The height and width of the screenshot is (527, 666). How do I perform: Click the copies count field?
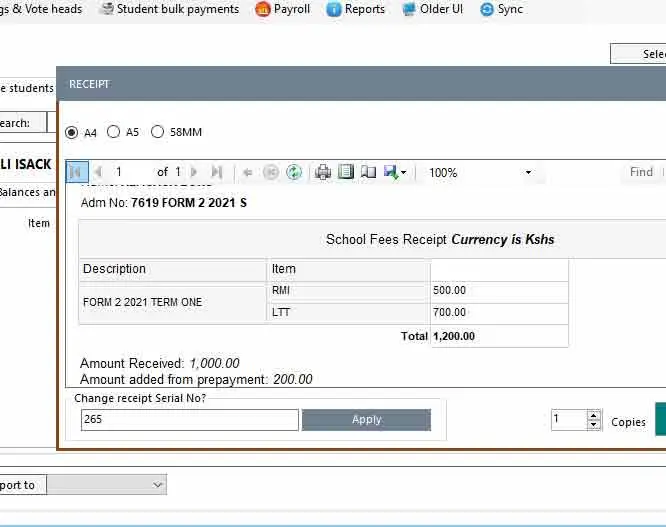click(x=569, y=420)
